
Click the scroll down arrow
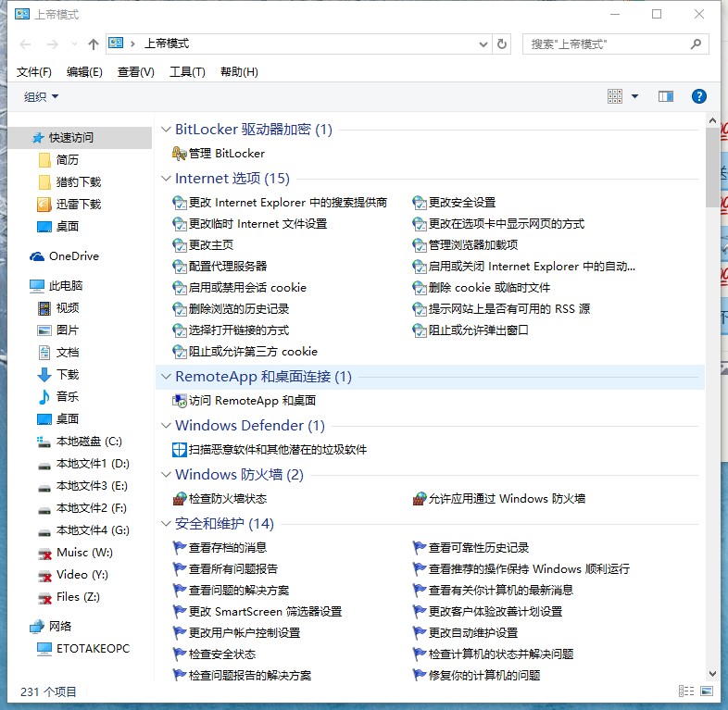pyautogui.click(x=712, y=674)
